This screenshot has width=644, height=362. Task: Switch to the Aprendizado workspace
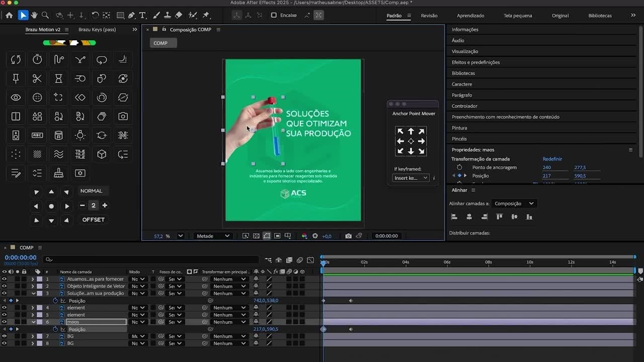pos(470,16)
